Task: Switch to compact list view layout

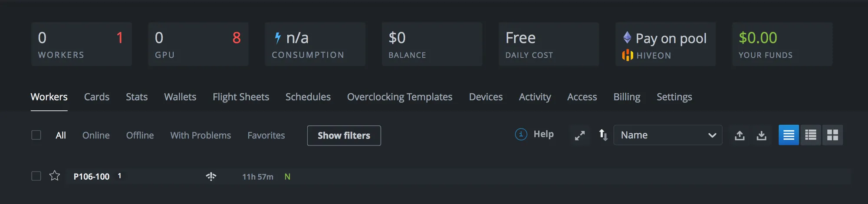Action: [x=810, y=135]
